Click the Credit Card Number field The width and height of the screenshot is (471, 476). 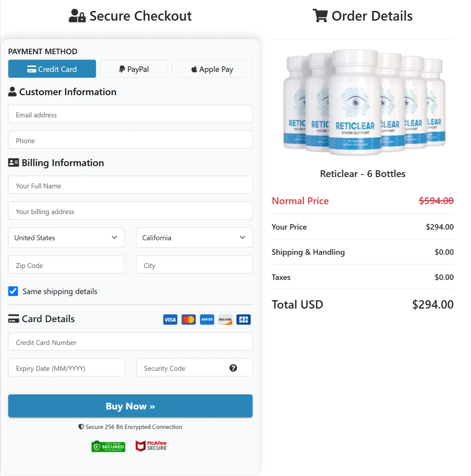point(130,342)
